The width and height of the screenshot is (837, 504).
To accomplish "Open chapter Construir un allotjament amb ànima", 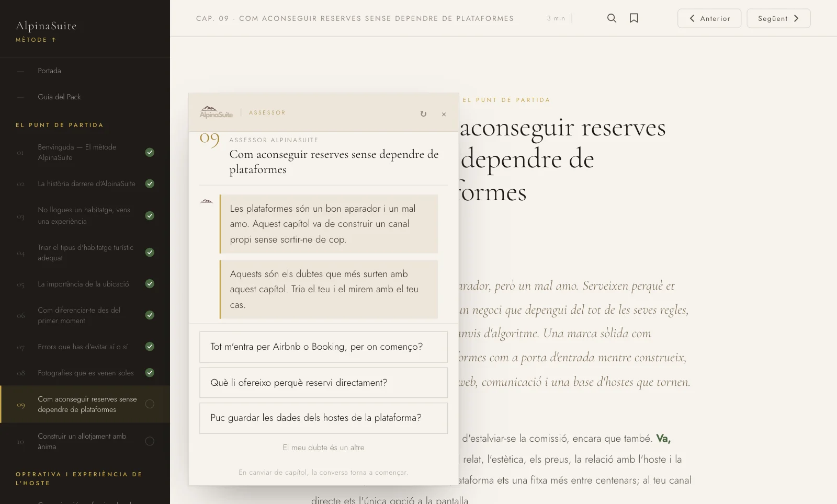I will pyautogui.click(x=85, y=441).
